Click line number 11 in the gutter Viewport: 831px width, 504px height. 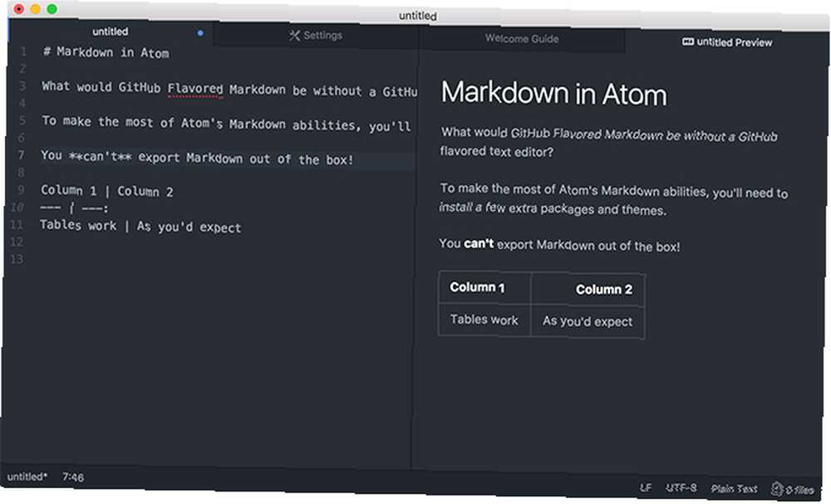point(17,224)
